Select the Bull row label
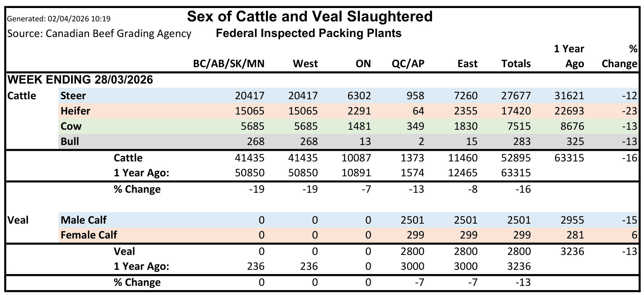Screen dimensions: 644x295 [70, 142]
